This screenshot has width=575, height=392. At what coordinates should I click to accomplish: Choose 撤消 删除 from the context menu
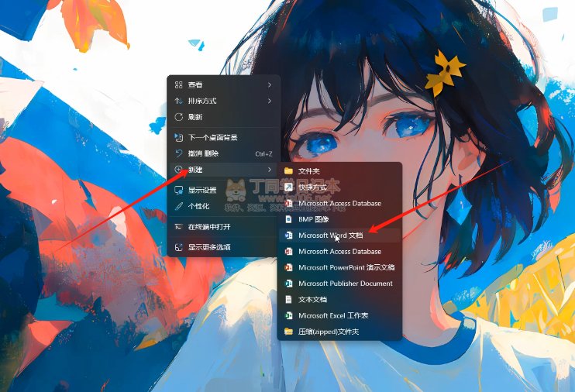pyautogui.click(x=223, y=153)
